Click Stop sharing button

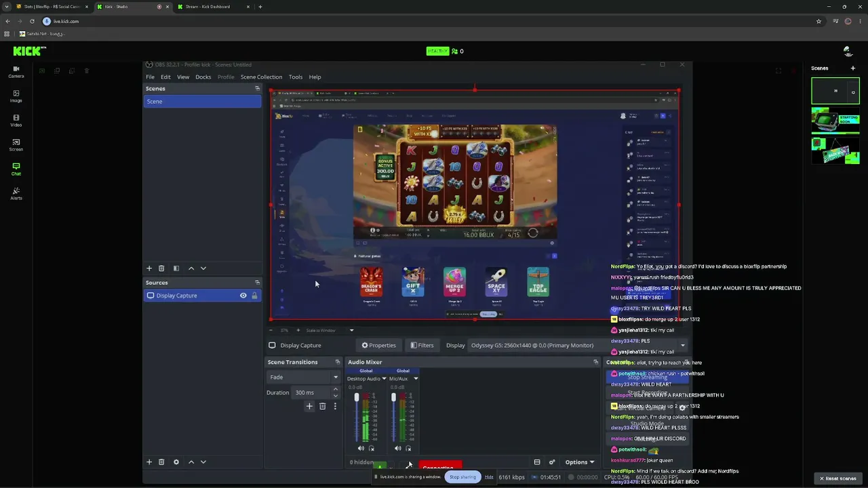(x=462, y=476)
